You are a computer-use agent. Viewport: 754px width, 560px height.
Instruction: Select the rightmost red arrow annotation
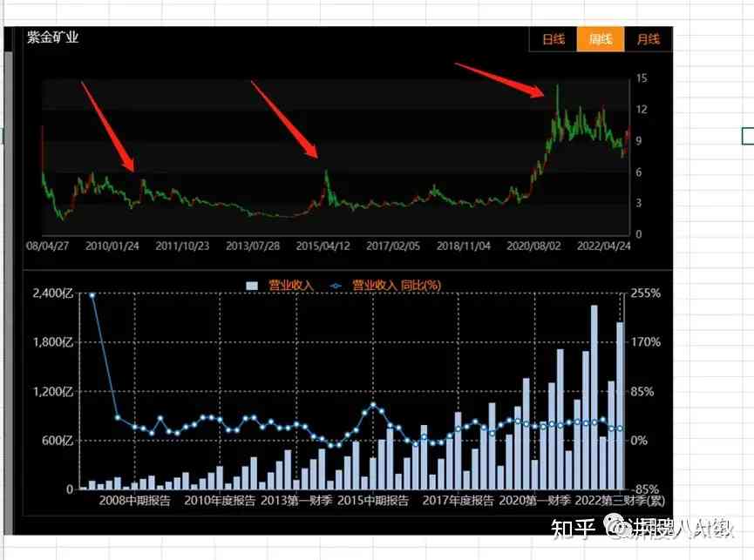[500, 79]
